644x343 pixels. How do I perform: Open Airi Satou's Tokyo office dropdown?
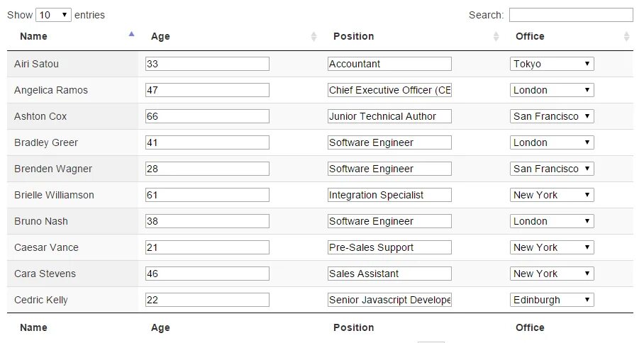click(x=552, y=64)
